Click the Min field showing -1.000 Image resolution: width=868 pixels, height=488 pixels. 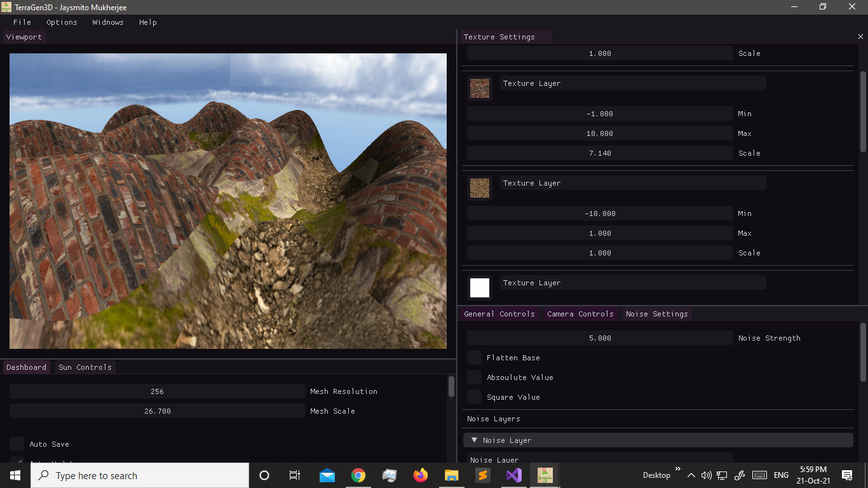600,114
